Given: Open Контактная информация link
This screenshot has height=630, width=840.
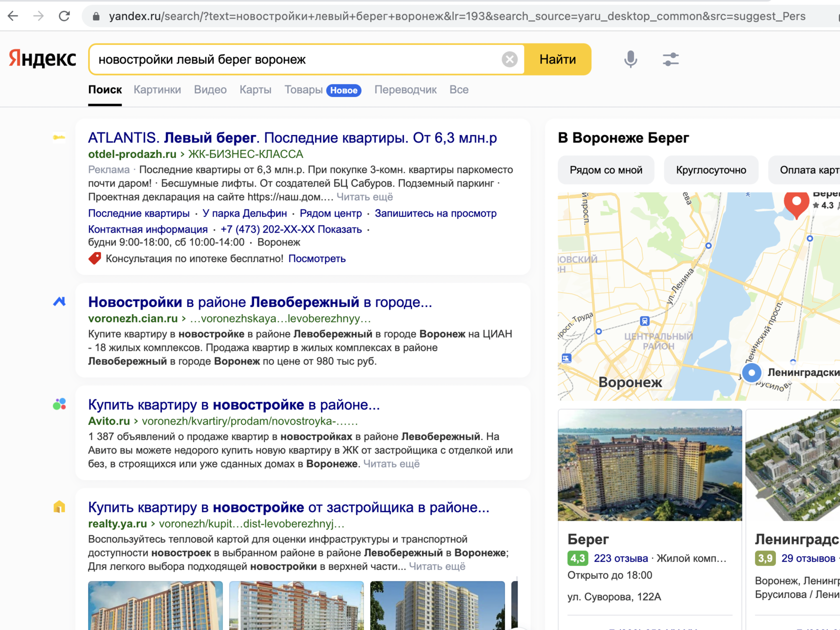Looking at the screenshot, I should point(148,229).
